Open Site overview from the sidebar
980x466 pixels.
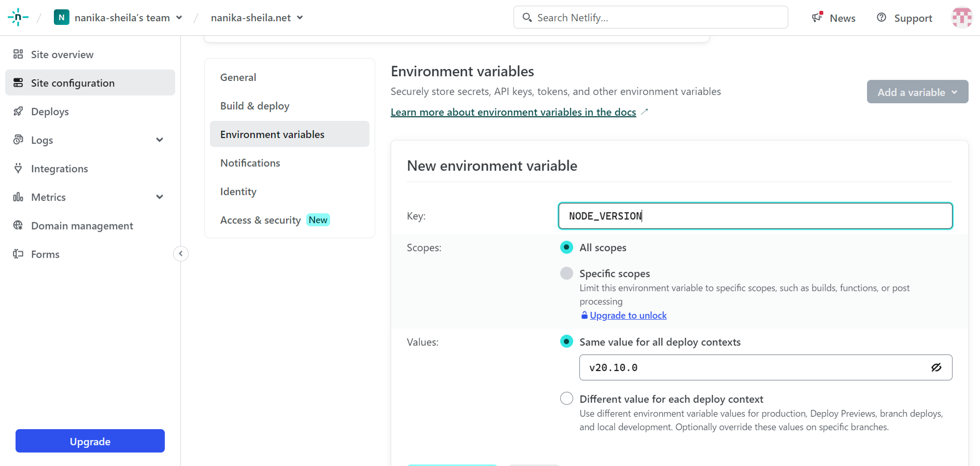click(62, 54)
